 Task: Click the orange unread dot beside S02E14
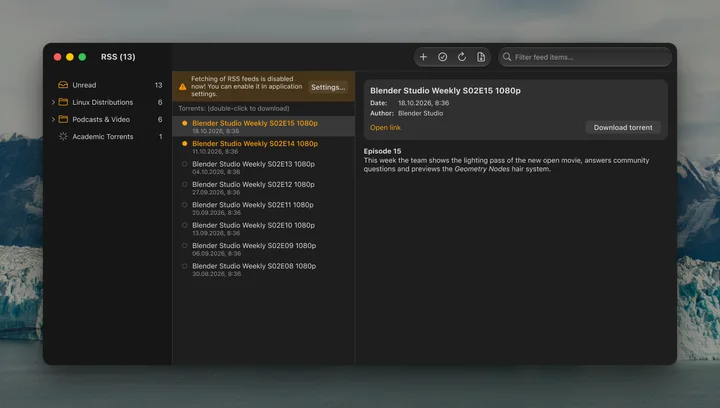click(185, 144)
